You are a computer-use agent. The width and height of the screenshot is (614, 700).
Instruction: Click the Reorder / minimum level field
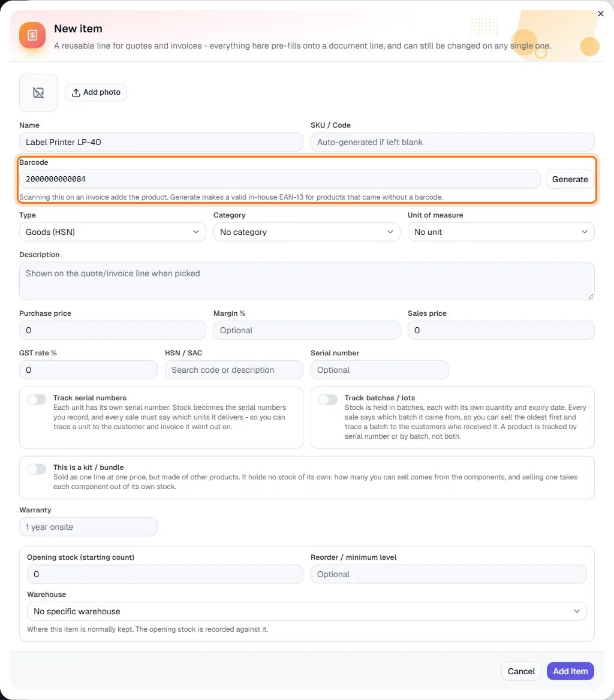[x=449, y=575]
